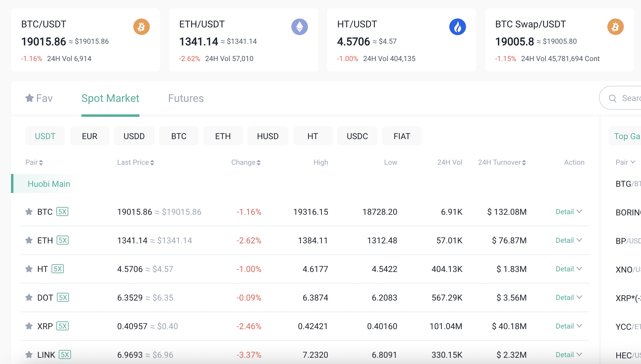Select the EUR quote filter
Image resolution: width=641 pixels, height=364 pixels.
click(89, 136)
